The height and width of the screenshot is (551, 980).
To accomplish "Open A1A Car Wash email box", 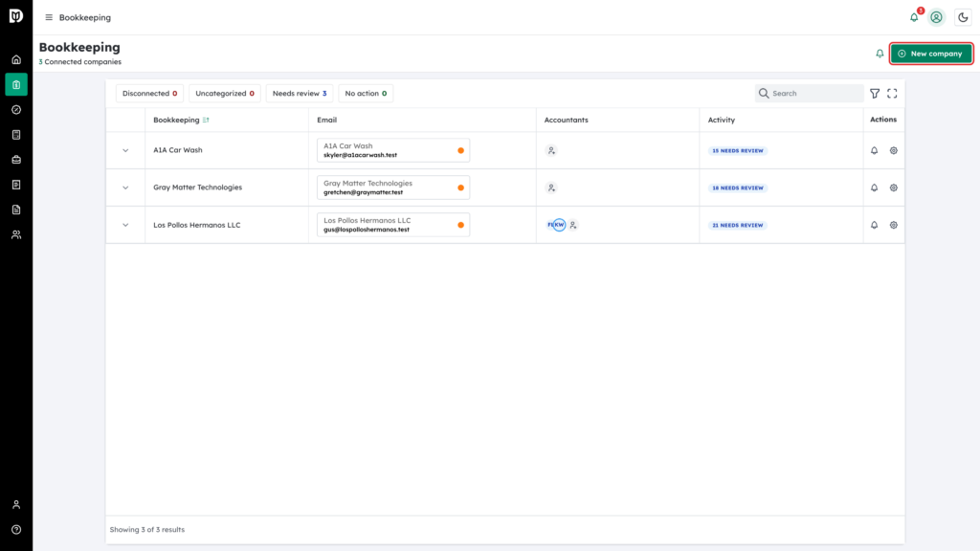I will pos(393,150).
